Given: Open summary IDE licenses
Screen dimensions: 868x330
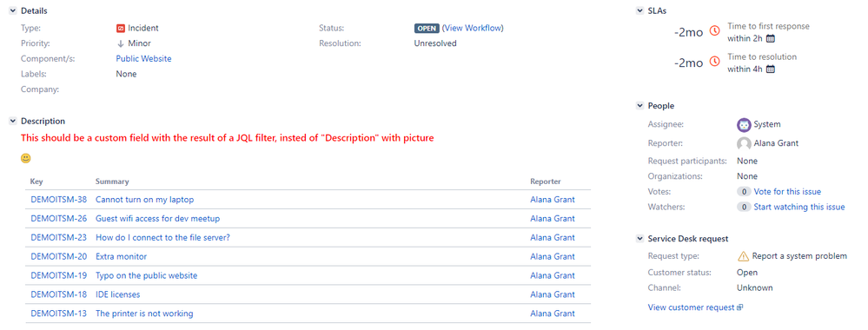Looking at the screenshot, I should (x=118, y=294).
